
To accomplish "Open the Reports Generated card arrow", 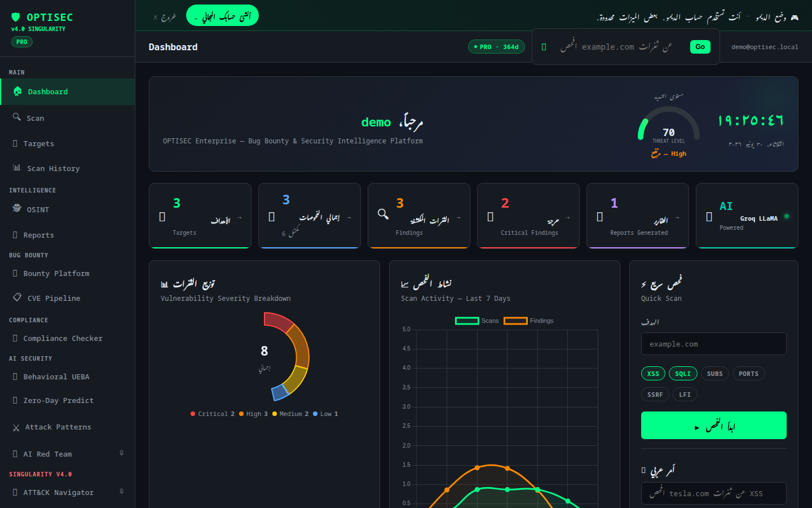I will point(677,218).
